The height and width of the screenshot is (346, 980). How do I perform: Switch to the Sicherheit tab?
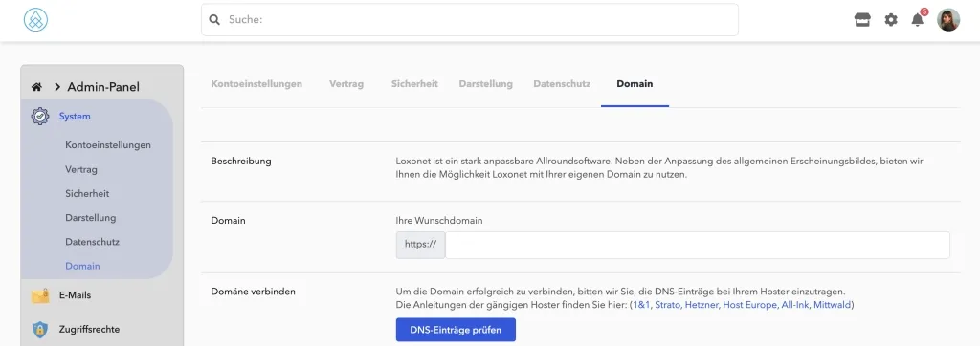click(414, 84)
